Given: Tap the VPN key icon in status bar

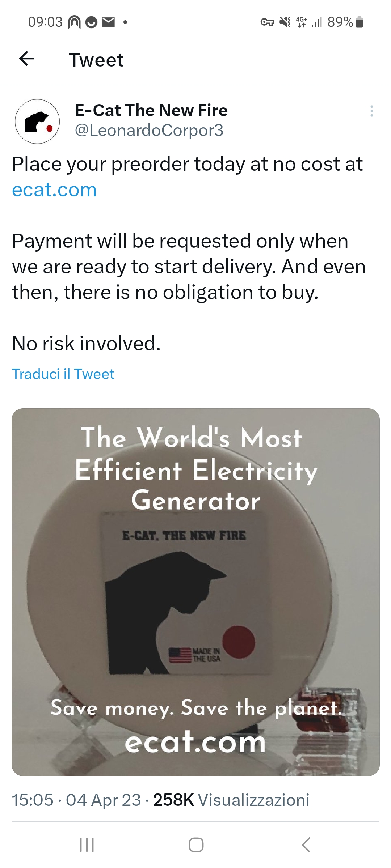Looking at the screenshot, I should click(x=267, y=22).
